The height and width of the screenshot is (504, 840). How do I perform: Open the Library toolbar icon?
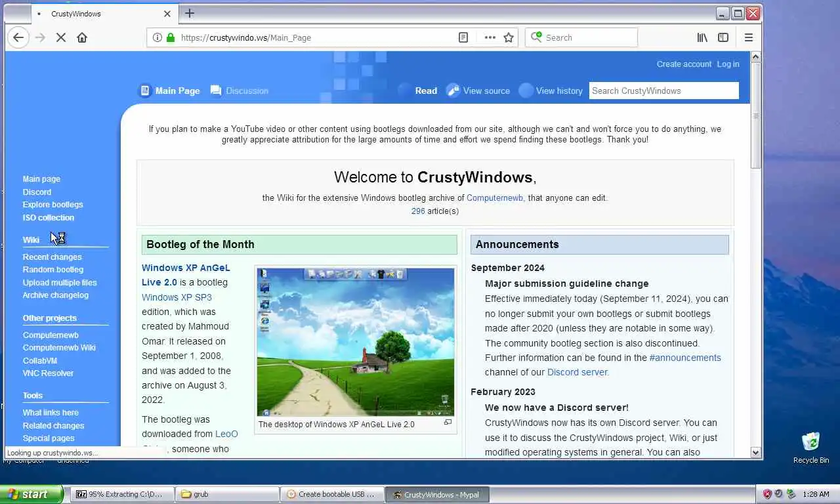(702, 37)
